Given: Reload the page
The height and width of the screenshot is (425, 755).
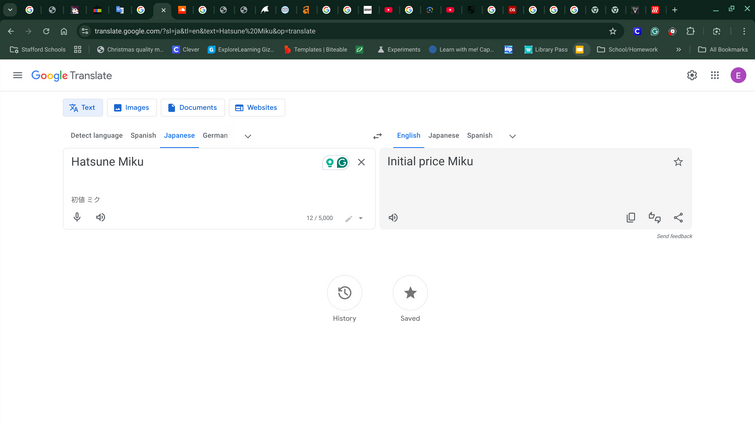Looking at the screenshot, I should (x=46, y=31).
